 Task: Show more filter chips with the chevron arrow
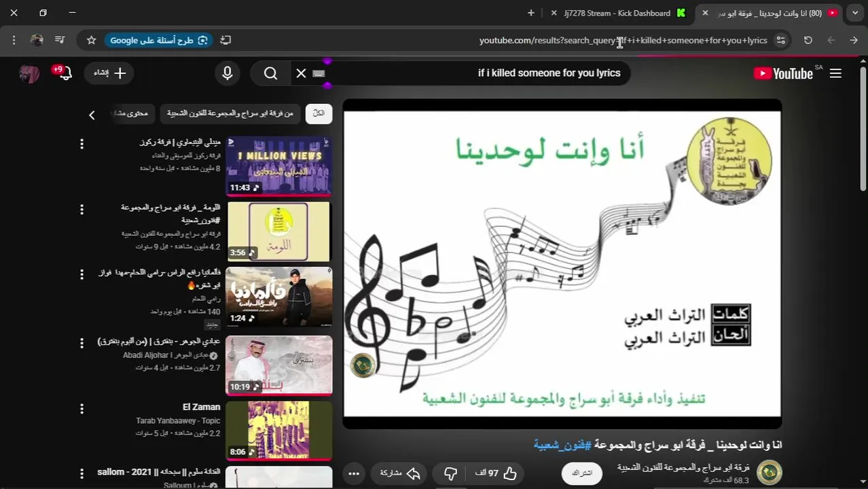(x=92, y=115)
